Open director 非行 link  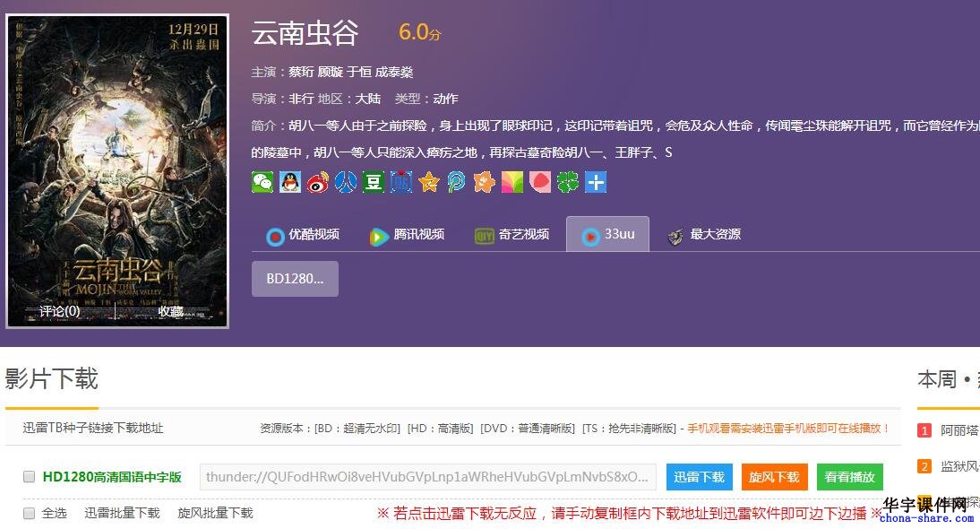pyautogui.click(x=301, y=99)
